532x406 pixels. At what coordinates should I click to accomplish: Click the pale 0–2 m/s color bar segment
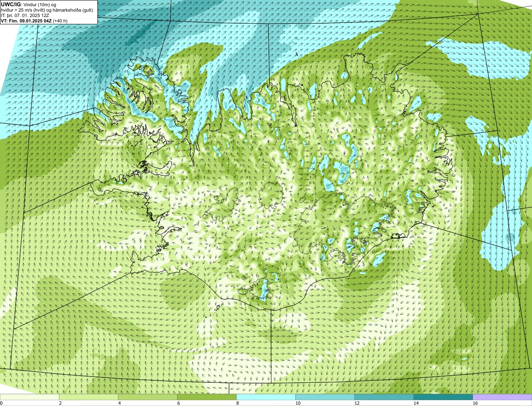pyautogui.click(x=30, y=397)
